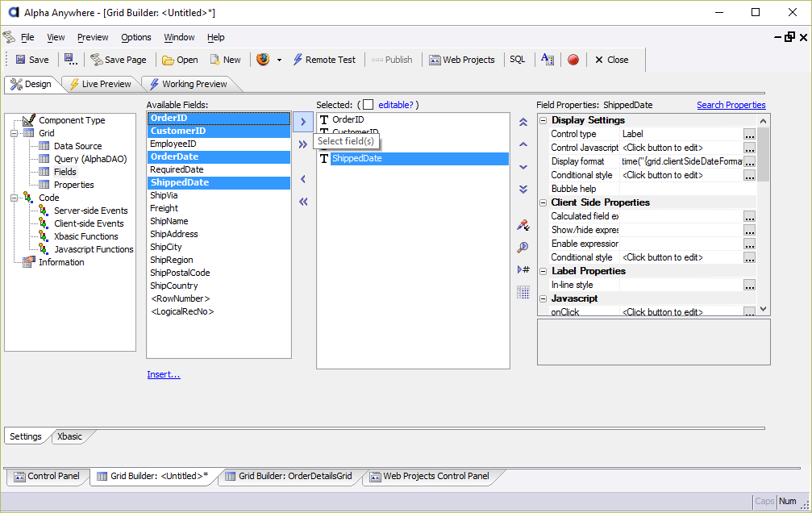Open In-line style ellipsis button
The image size is (812, 513).
point(749,285)
